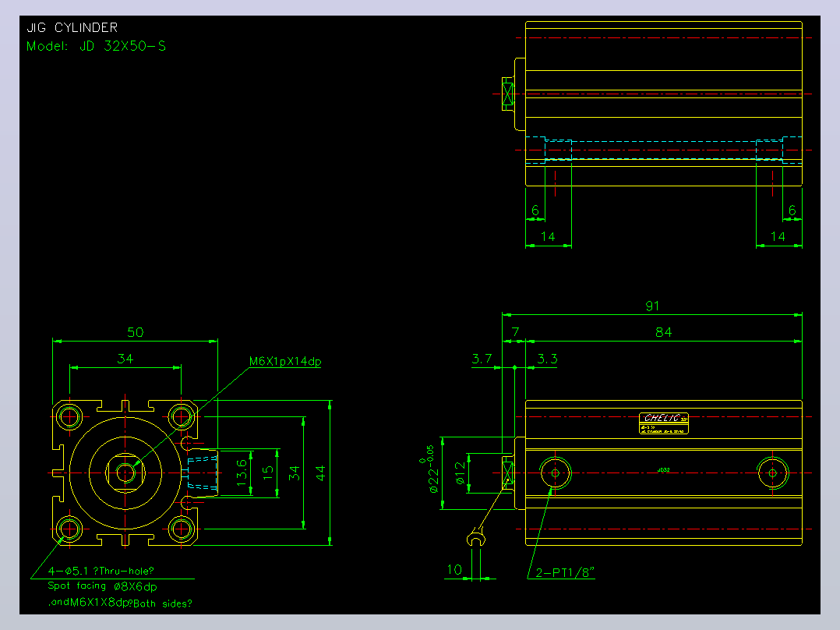This screenshot has height=630, width=840.
Task: Click the 'M6X1pX14dp' thread callout
Action: tap(285, 361)
